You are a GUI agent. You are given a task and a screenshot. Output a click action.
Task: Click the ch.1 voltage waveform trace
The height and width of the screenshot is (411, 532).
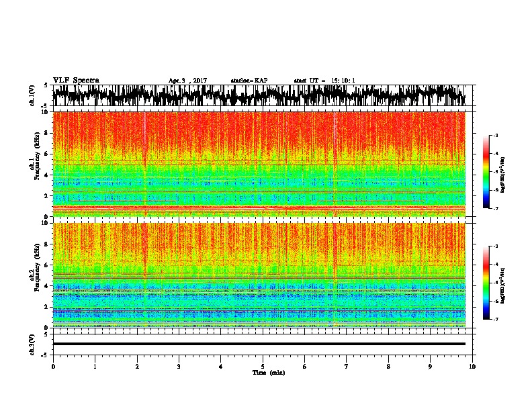coord(259,95)
